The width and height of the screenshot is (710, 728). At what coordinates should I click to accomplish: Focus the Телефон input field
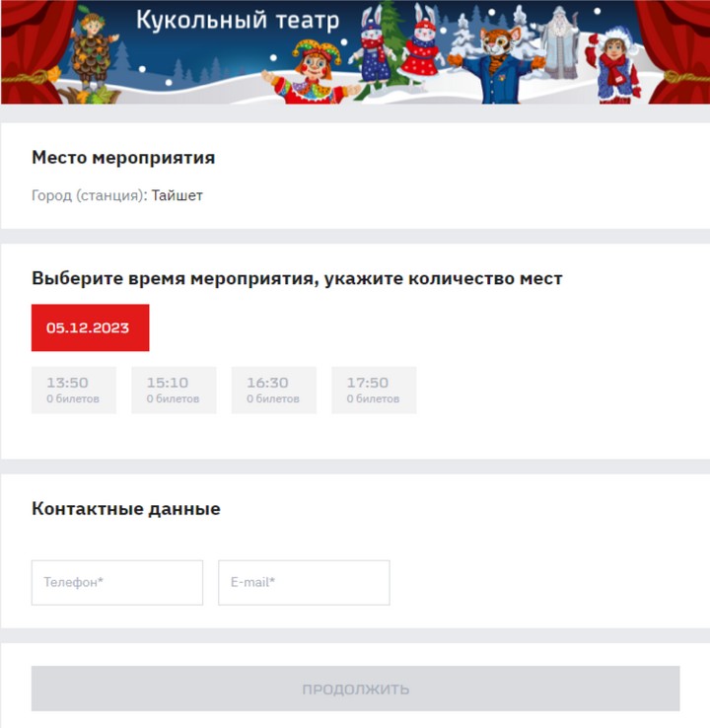tap(117, 583)
